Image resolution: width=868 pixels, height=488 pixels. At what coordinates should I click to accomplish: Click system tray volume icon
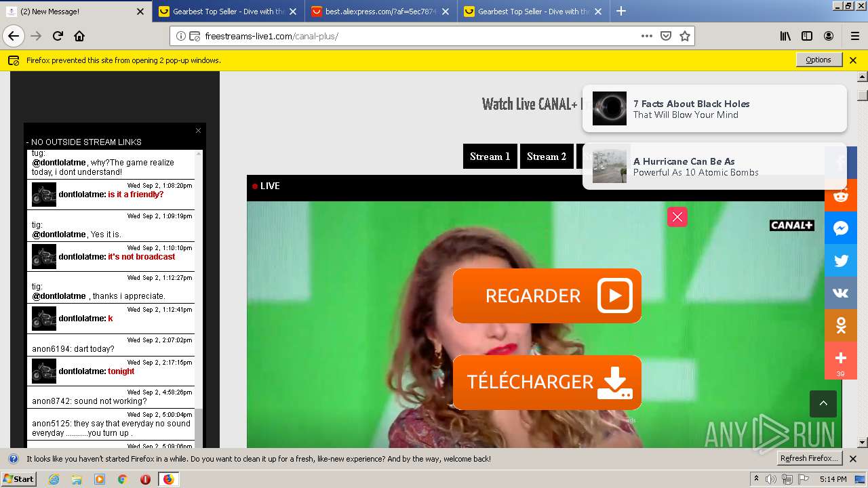click(x=771, y=479)
